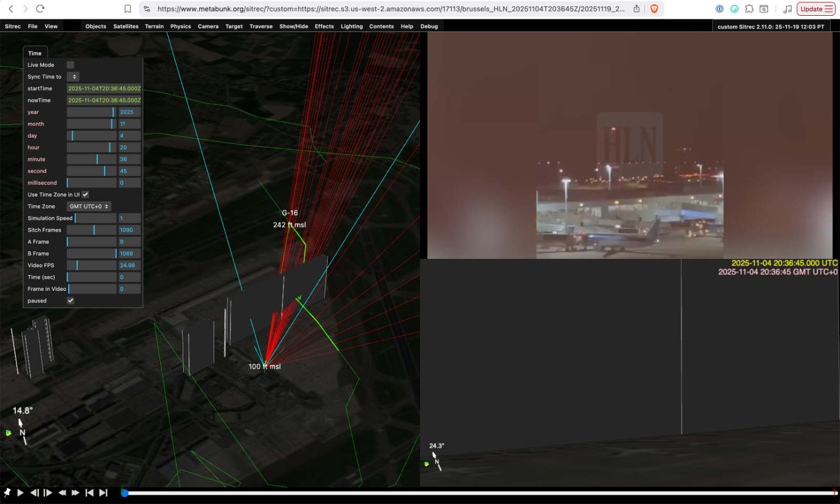Click the startTime value field
840x504 pixels.
[104, 88]
